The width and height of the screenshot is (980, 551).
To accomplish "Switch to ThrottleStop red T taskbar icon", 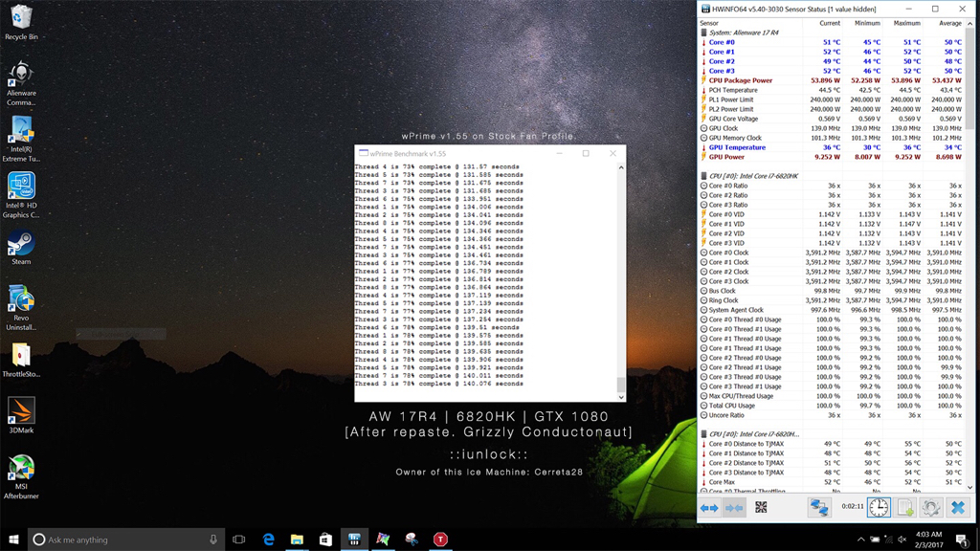I will pos(440,540).
